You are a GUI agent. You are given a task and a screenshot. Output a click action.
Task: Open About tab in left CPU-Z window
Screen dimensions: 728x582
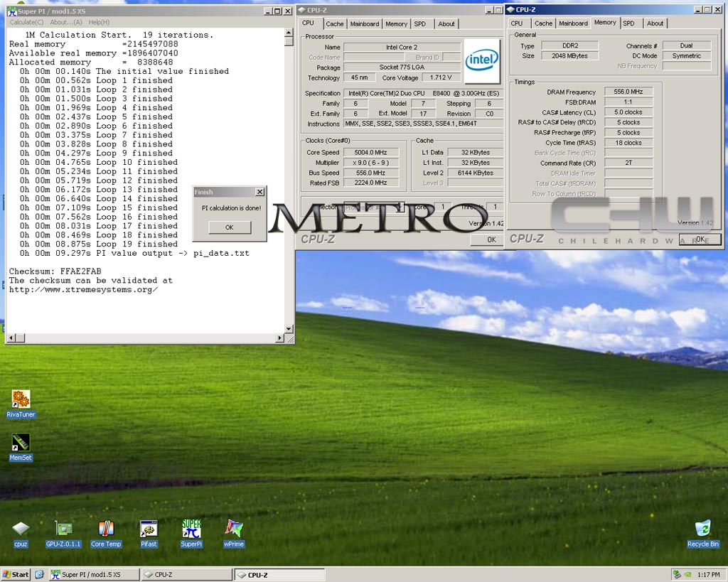pos(446,23)
